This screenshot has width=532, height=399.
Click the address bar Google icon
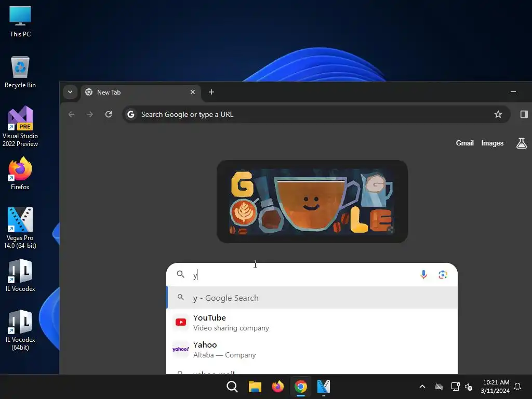coord(131,114)
